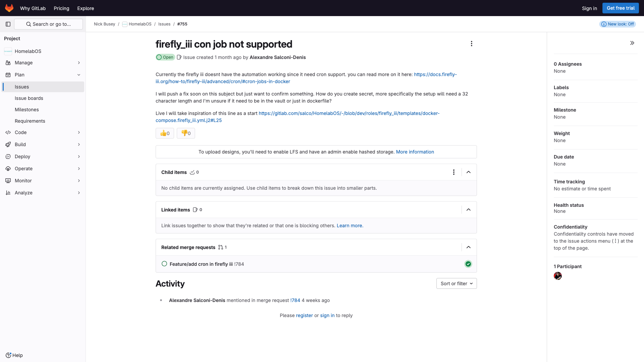Click the thumbs down reaction
This screenshot has height=362, width=644.
(186, 133)
